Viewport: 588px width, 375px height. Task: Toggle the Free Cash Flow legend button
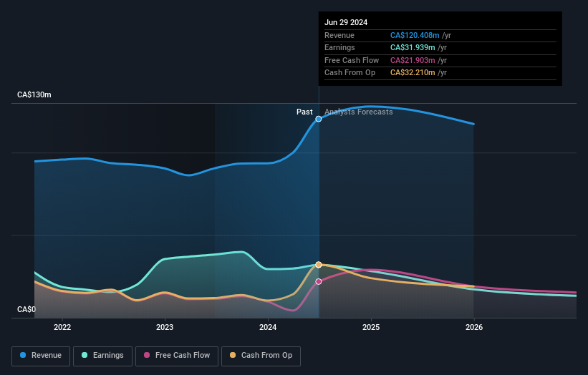[x=177, y=356]
